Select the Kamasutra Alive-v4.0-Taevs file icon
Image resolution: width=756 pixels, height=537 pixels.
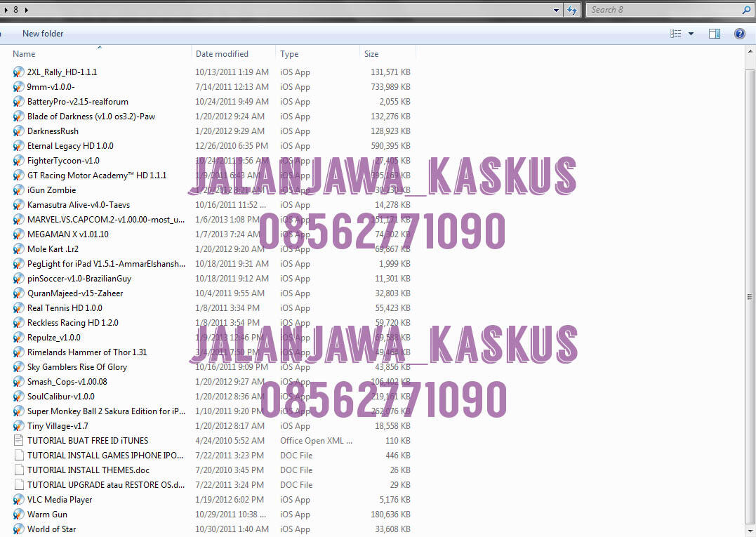18,205
